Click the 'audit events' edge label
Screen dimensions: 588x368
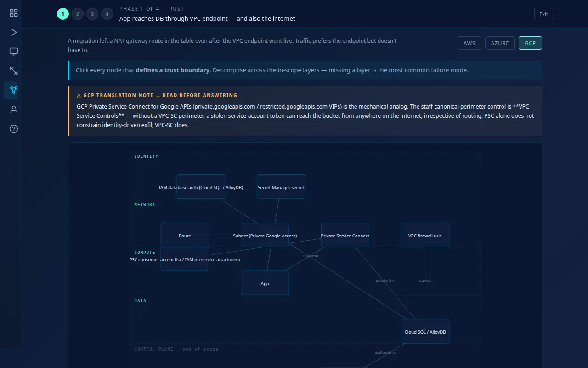pos(385,352)
